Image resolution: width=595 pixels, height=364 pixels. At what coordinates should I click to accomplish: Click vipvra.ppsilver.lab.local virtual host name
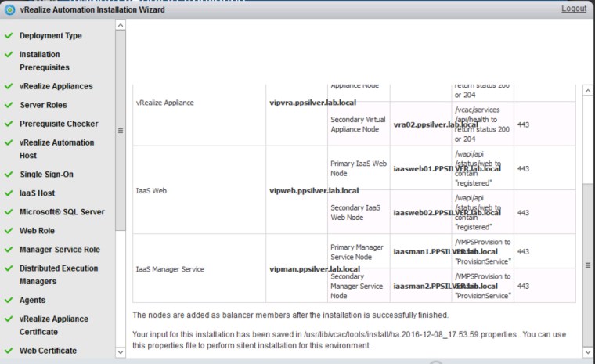(x=312, y=103)
